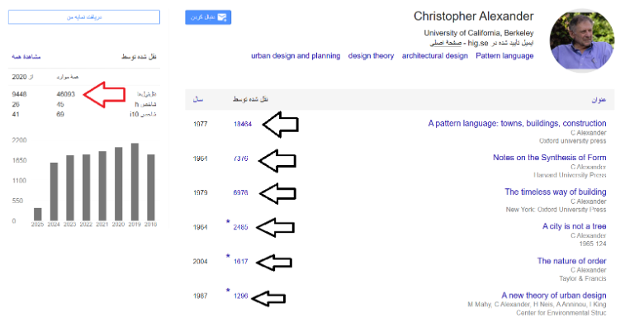Click the envelope icon in follow button
Image resolution: width=644 pixels, height=322 pixels.
[222, 17]
